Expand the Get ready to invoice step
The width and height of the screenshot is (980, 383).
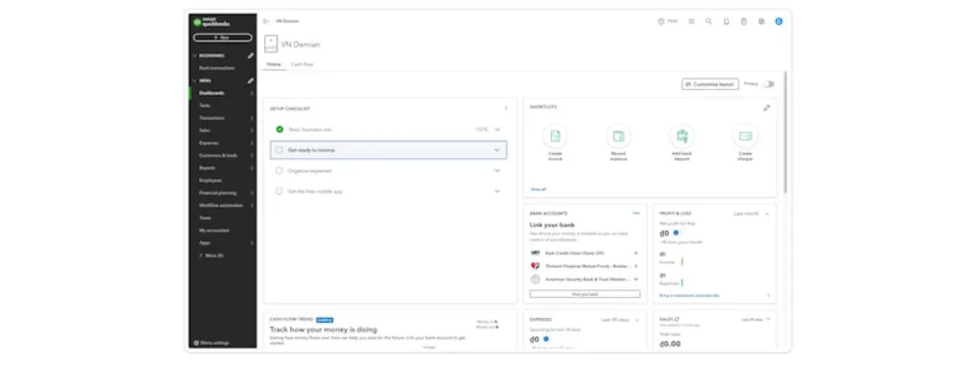497,150
